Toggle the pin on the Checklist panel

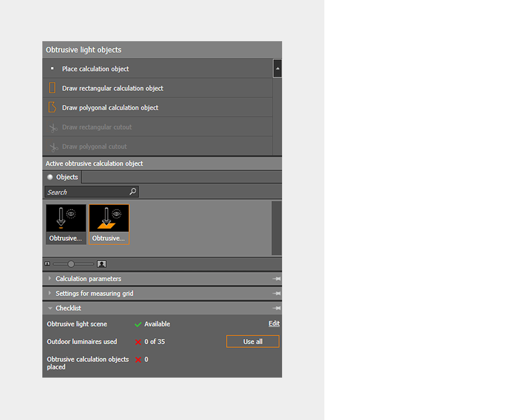(276, 308)
